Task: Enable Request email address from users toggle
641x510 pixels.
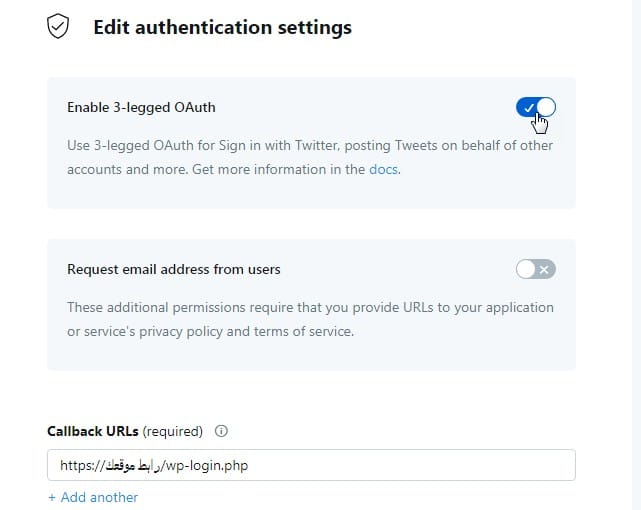Action: point(535,269)
